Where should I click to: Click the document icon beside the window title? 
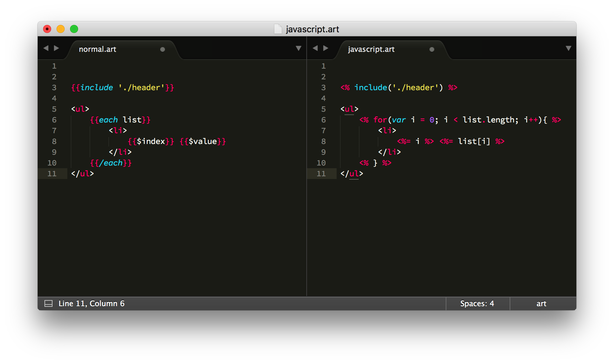278,29
